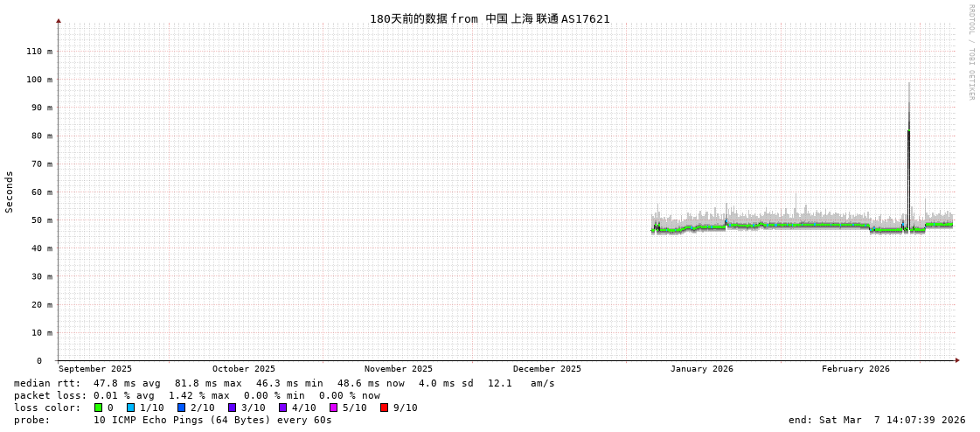
Task: Click the RRDTOOL / TOBI OETIKER watermark
Action: pyautogui.click(x=970, y=52)
